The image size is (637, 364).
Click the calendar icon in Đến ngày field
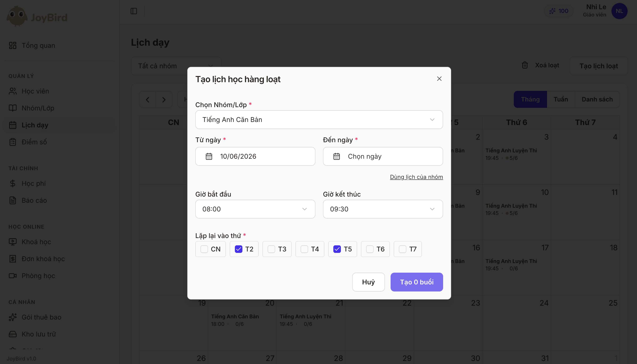(337, 156)
